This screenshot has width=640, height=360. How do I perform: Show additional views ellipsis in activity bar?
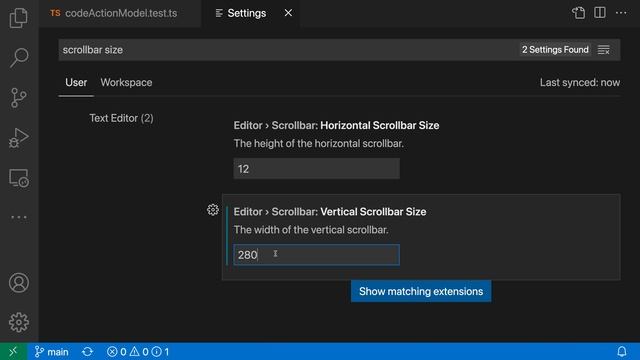19,217
